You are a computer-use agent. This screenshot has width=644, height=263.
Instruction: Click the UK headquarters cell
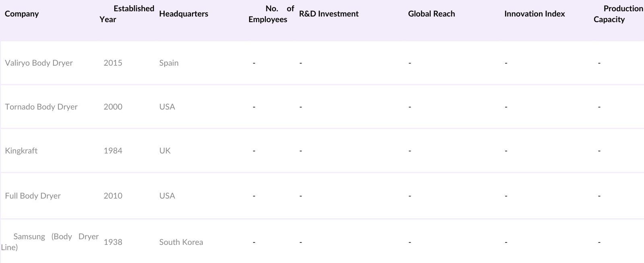click(x=165, y=151)
